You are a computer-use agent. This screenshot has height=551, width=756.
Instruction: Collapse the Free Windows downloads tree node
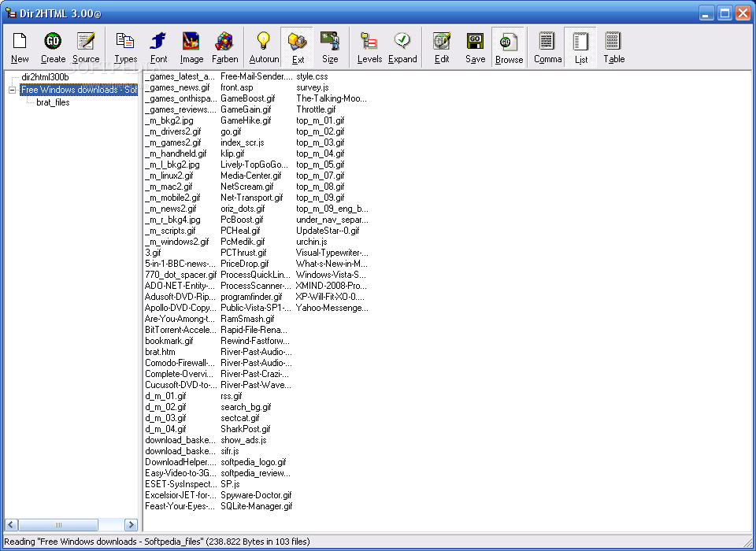click(x=12, y=91)
